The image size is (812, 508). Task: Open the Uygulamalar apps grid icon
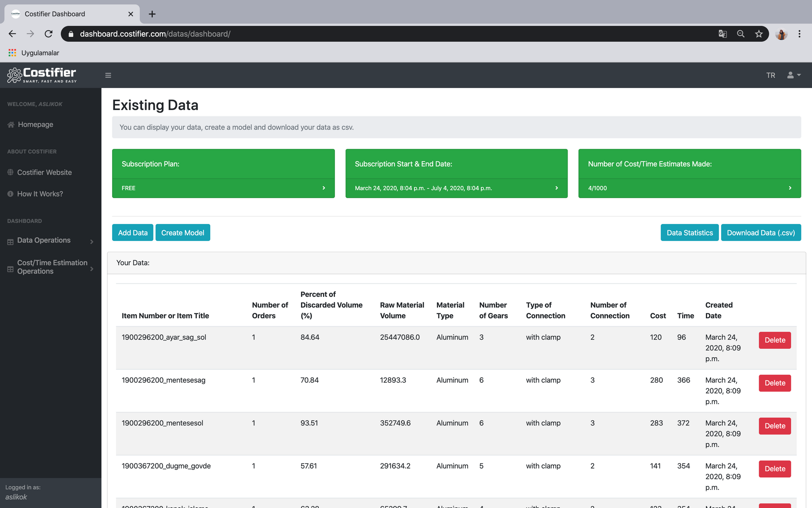point(12,53)
